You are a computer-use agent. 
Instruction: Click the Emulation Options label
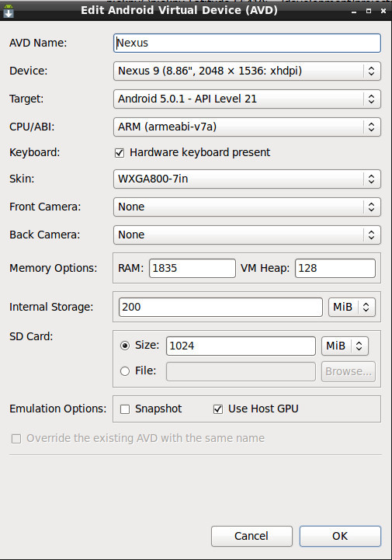(x=58, y=409)
